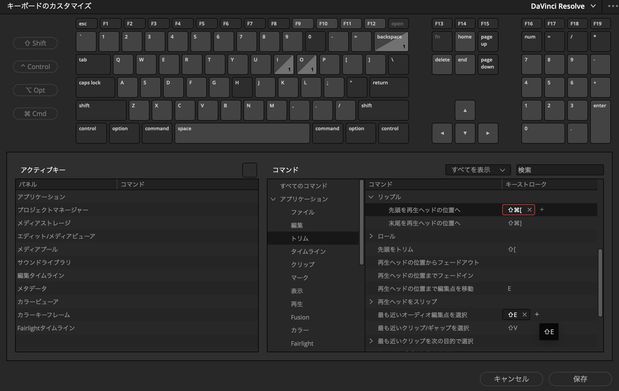
Task: Select すべてのコマンド in the command tree
Action: pyautogui.click(x=303, y=186)
